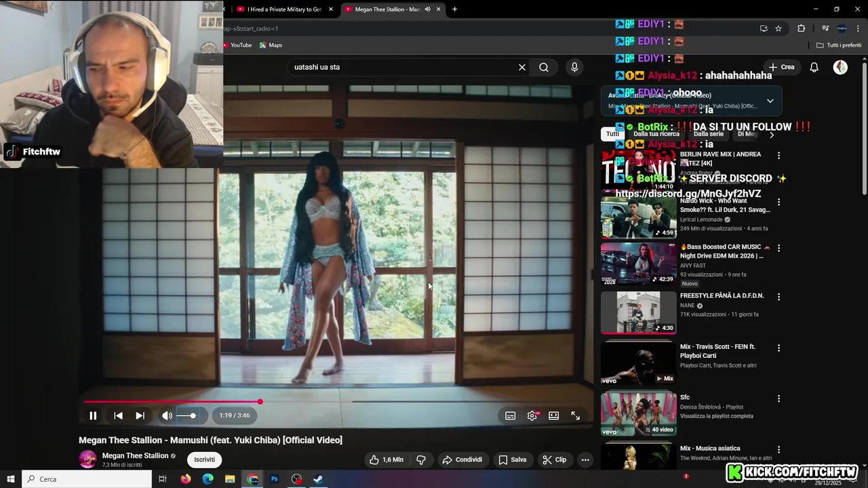Open Firefox from the taskbar
Screen dimensions: 868x488
pos(186,479)
